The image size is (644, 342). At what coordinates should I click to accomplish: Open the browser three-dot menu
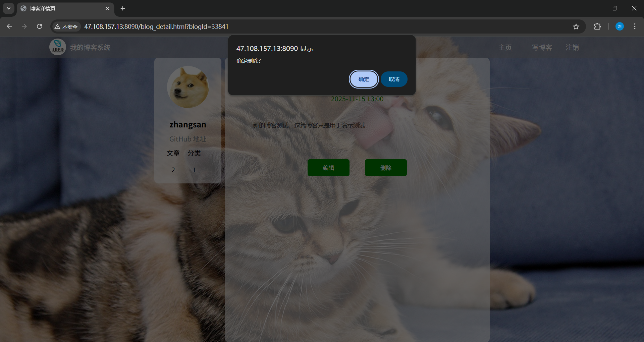pos(635,26)
